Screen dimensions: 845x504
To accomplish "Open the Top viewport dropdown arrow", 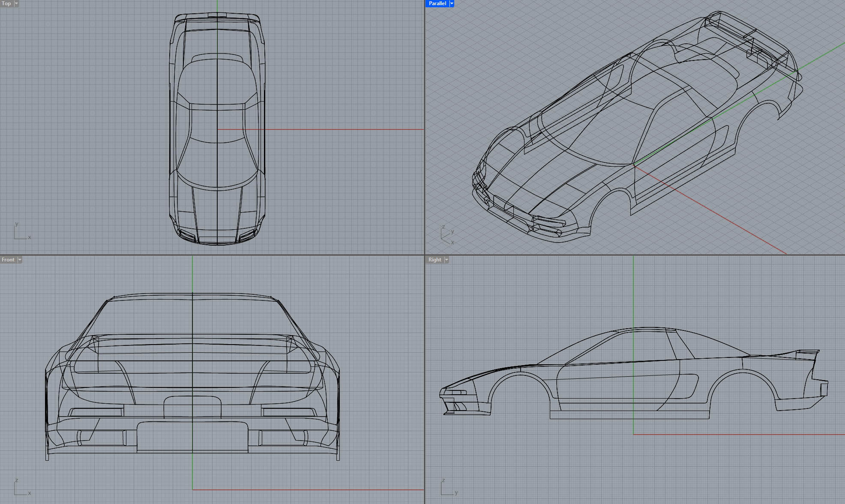I will (x=17, y=3).
